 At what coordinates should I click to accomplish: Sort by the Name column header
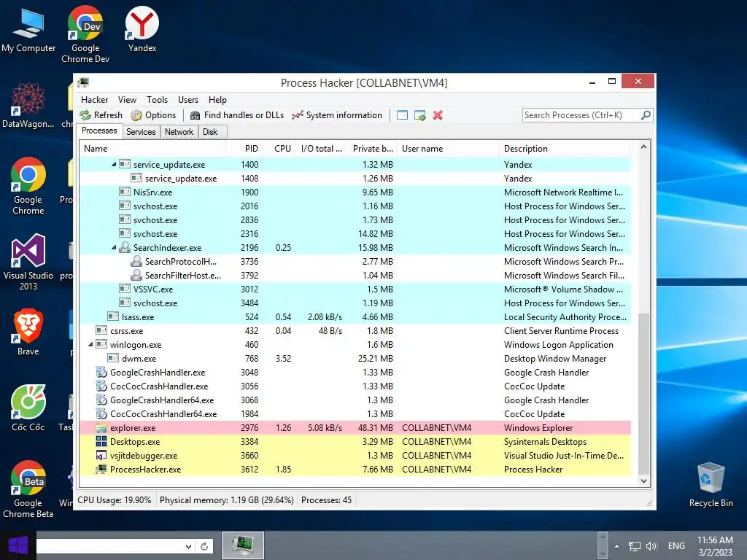tap(152, 149)
